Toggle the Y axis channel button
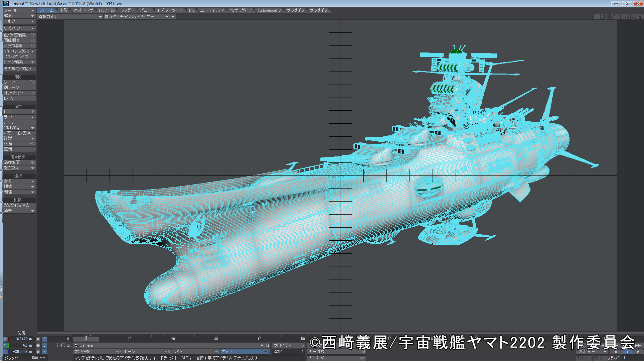The image size is (644, 361). pyautogui.click(x=5, y=345)
